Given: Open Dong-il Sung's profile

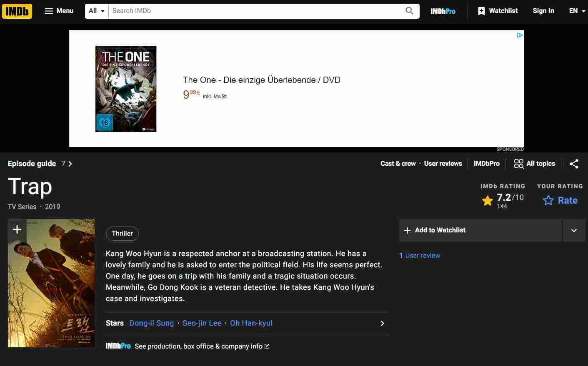Looking at the screenshot, I should (x=152, y=323).
